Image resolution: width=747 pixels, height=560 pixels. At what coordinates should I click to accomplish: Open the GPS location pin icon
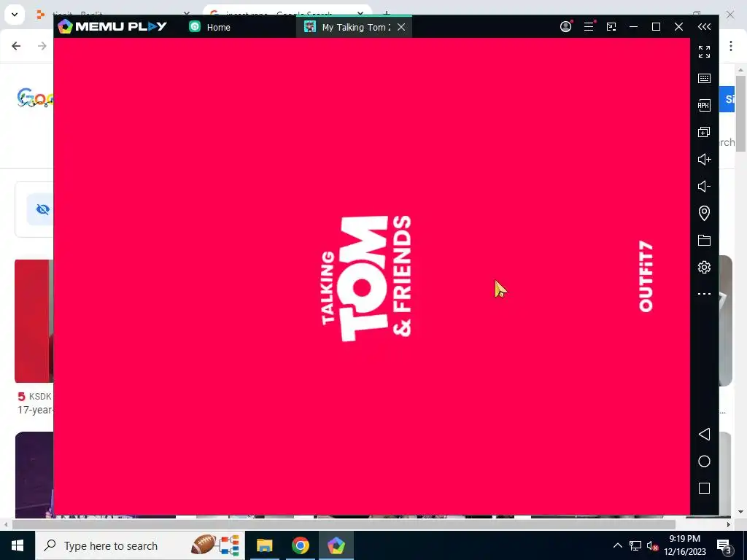pyautogui.click(x=704, y=213)
